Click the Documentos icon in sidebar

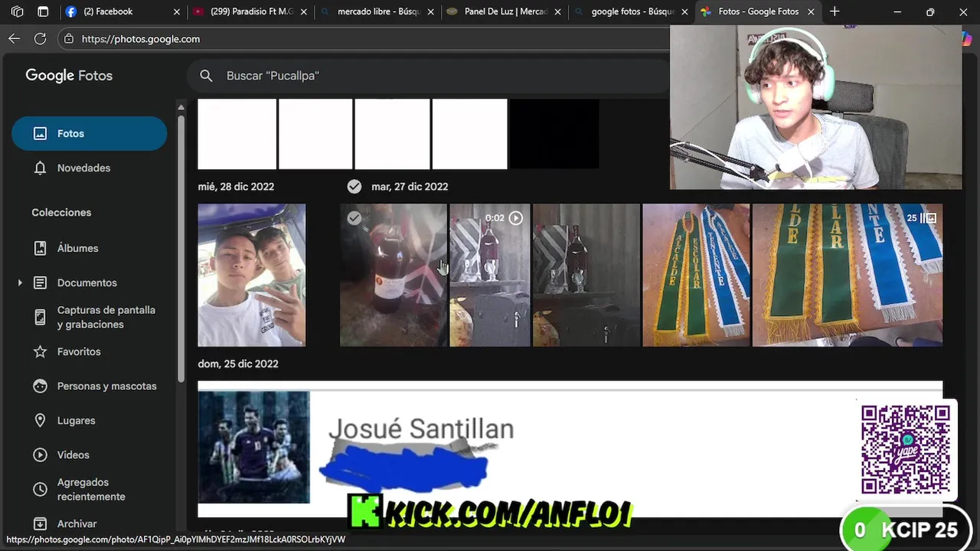(x=41, y=283)
